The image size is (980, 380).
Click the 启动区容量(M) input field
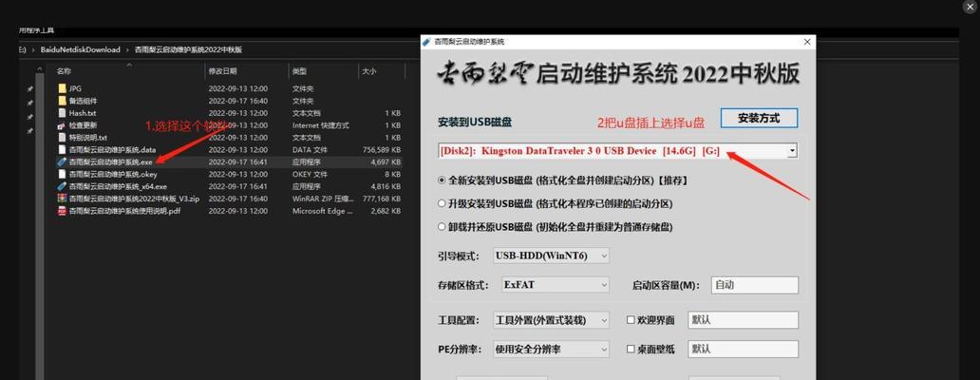[754, 285]
